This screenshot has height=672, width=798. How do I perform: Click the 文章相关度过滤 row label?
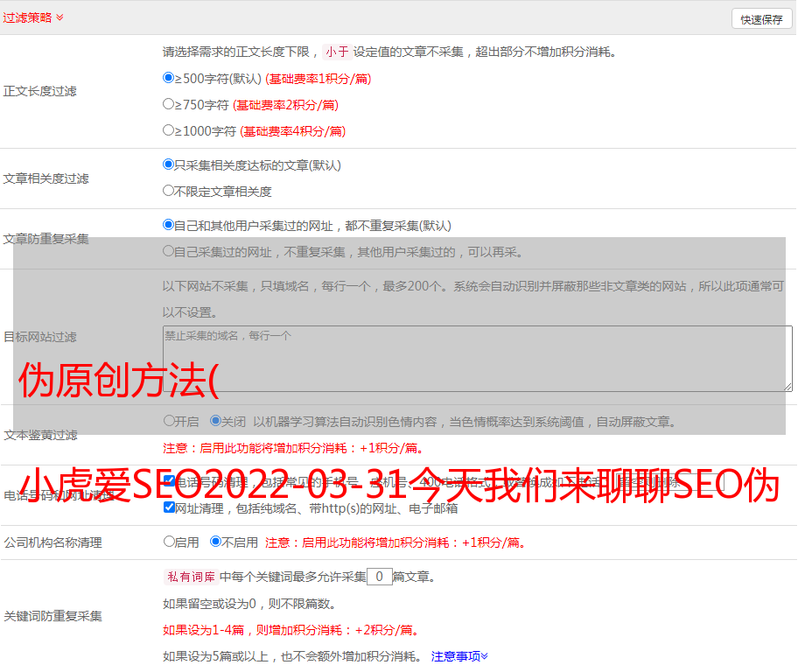pyautogui.click(x=45, y=178)
